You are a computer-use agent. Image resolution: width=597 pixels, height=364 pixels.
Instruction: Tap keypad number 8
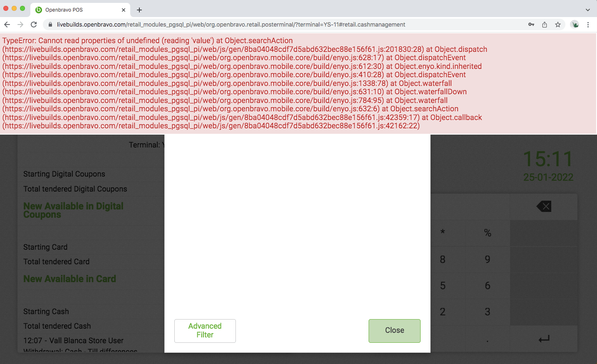(443, 260)
